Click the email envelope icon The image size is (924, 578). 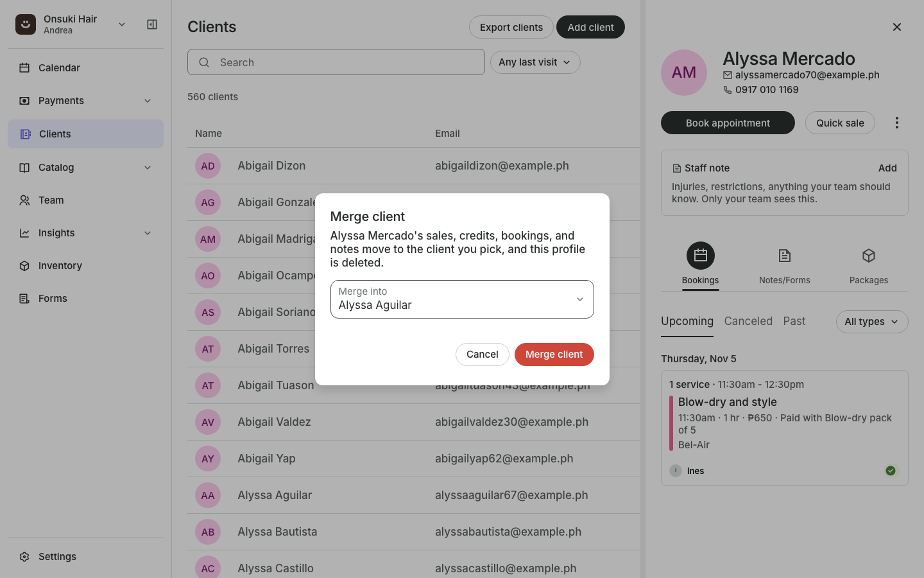point(728,75)
